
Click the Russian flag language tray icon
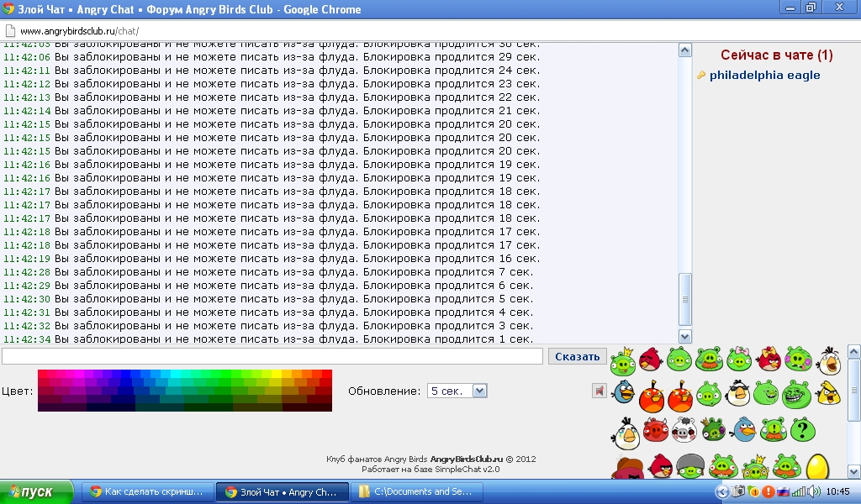pyautogui.click(x=783, y=492)
